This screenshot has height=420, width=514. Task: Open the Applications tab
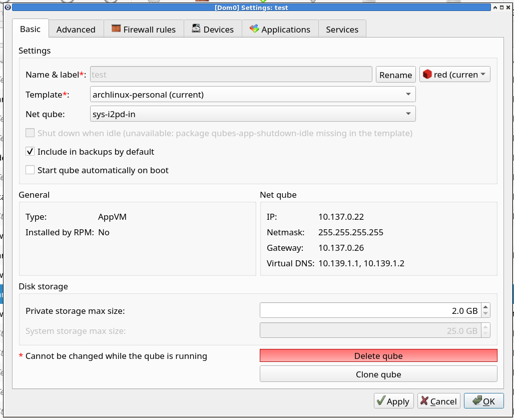(x=280, y=30)
